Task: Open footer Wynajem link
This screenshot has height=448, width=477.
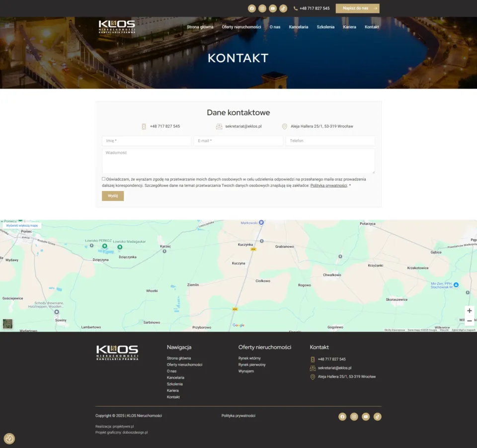Action: click(246, 371)
